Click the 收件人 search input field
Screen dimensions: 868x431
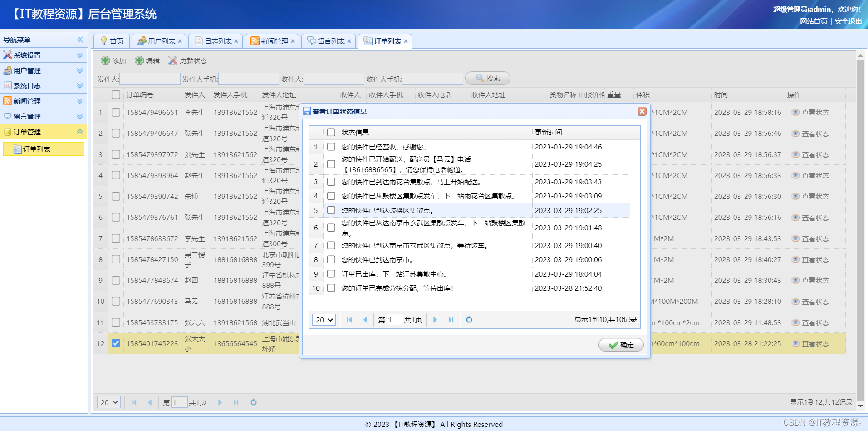coord(334,79)
